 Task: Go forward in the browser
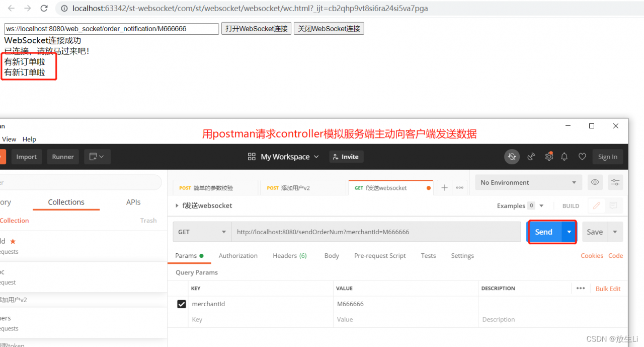point(28,9)
